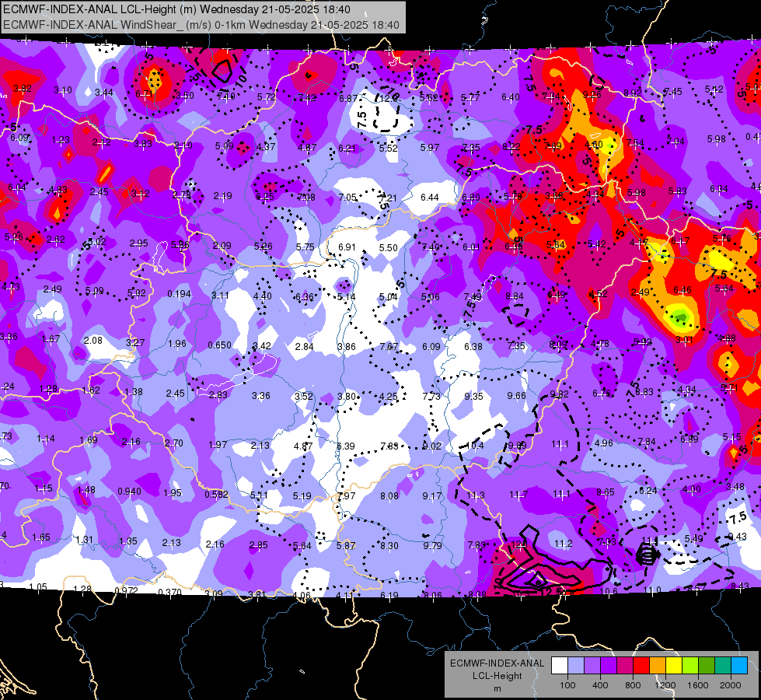Click the grid value '5.50'

(388, 248)
